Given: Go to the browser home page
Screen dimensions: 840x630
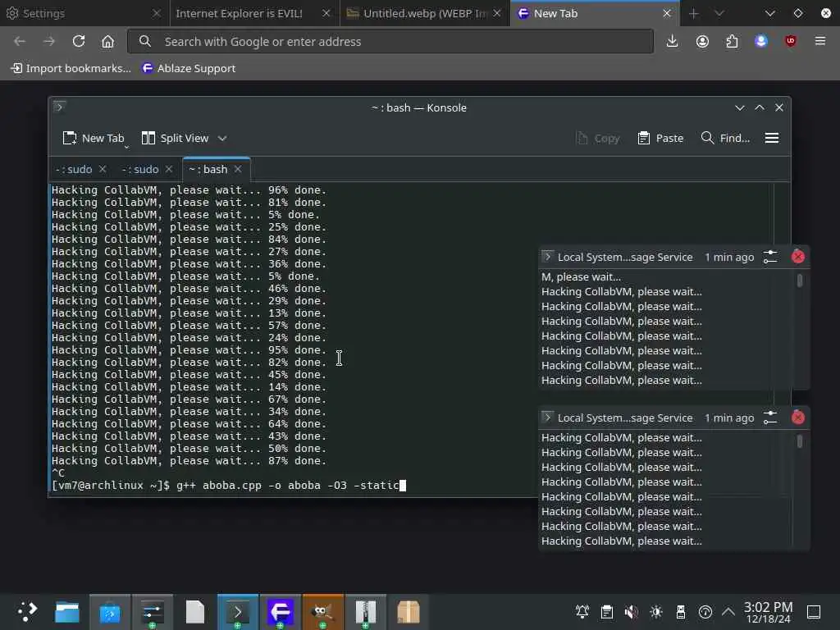Looking at the screenshot, I should 107,41.
